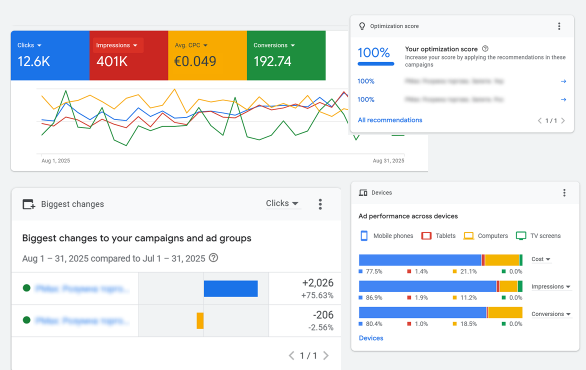Open the campaign with +2,026 clicks
Viewport: 586px width, 370px height.
coord(82,289)
